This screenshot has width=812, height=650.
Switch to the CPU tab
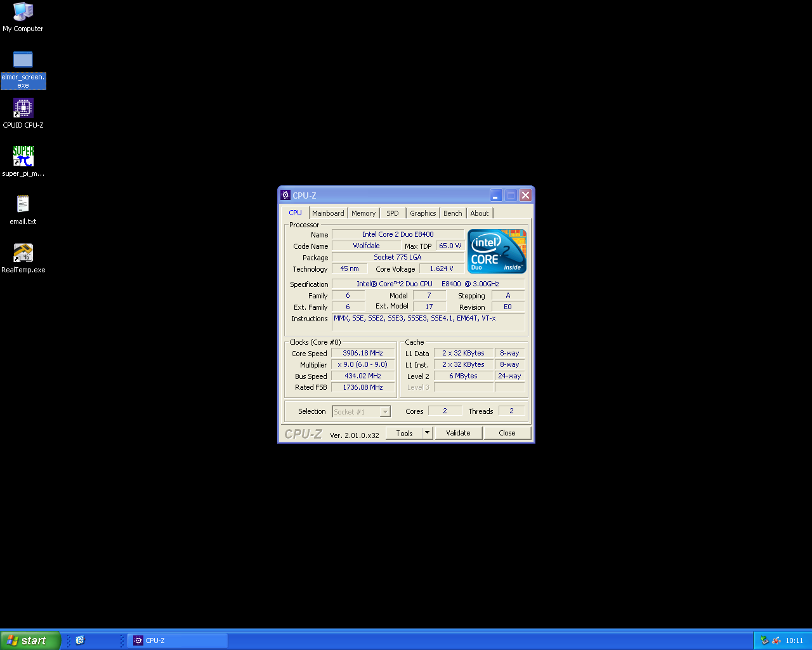pyautogui.click(x=296, y=213)
